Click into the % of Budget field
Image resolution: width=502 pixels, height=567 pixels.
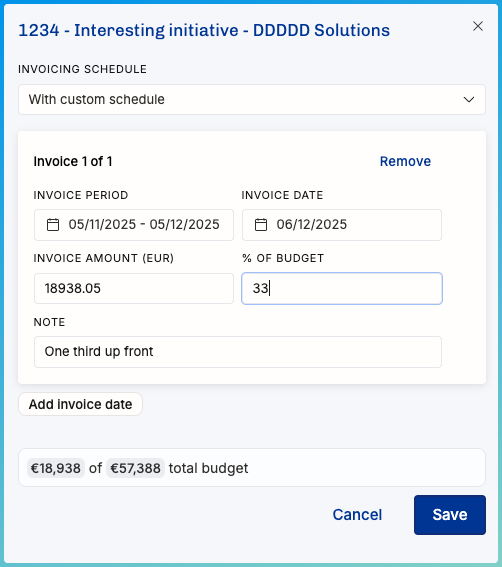click(x=342, y=289)
